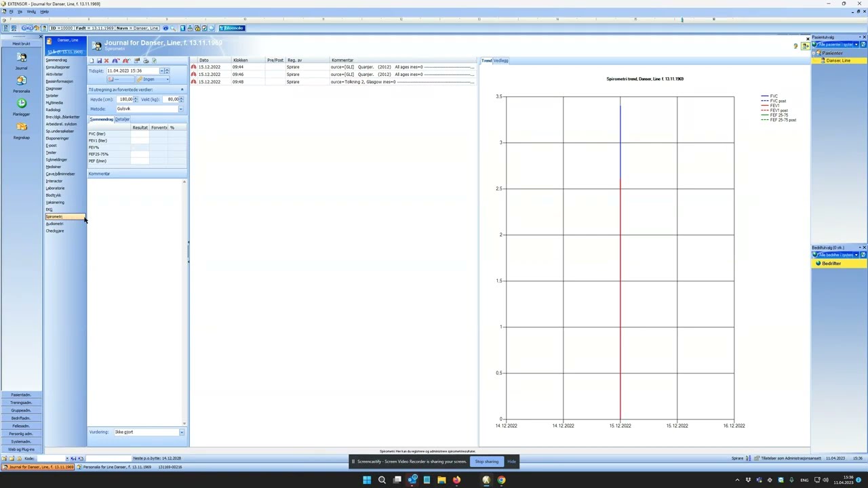868x488 pixels.
Task: Close the Pasientutvalg panel
Action: (864, 37)
